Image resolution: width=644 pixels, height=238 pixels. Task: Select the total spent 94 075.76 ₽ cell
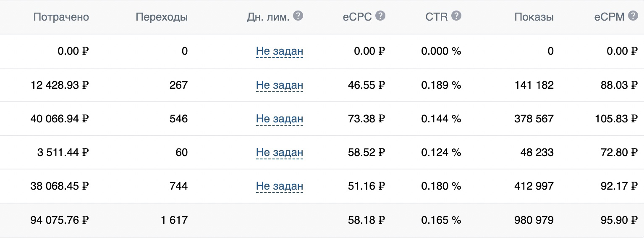tap(60, 220)
